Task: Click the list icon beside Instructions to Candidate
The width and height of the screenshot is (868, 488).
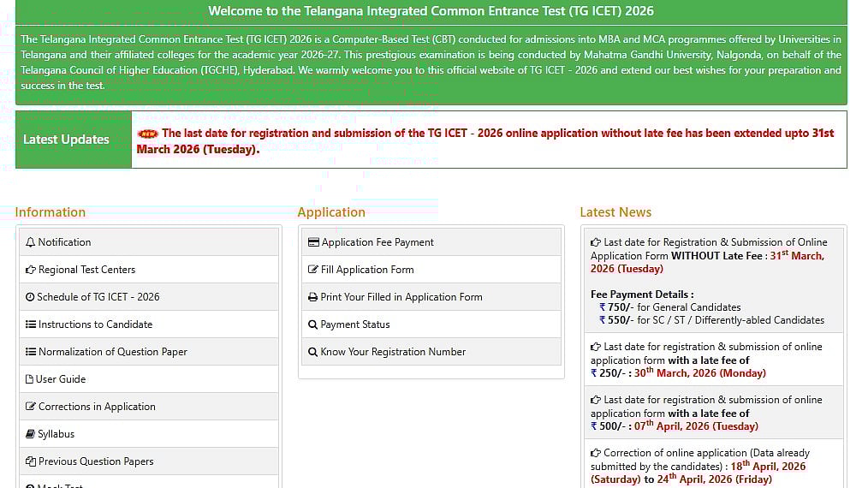Action: point(31,324)
